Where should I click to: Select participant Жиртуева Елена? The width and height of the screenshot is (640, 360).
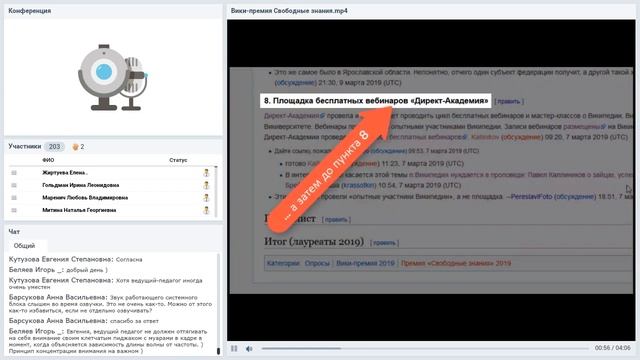click(65, 173)
